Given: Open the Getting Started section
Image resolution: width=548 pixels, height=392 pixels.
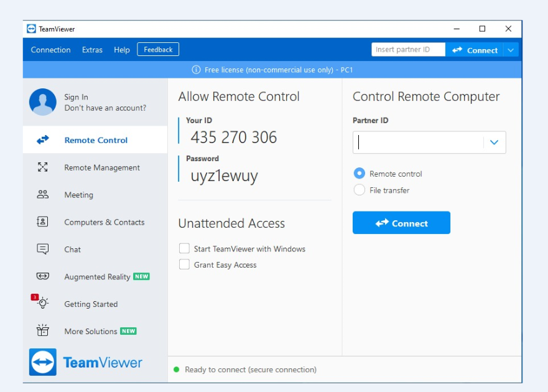Looking at the screenshot, I should pos(95,304).
